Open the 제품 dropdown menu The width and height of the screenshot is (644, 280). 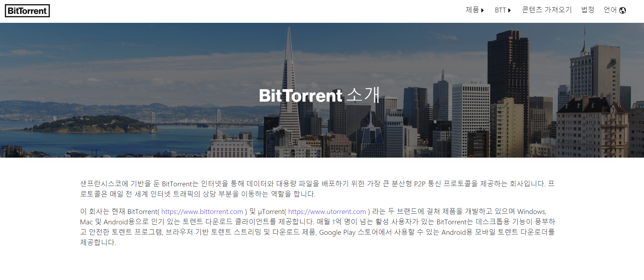(x=475, y=10)
